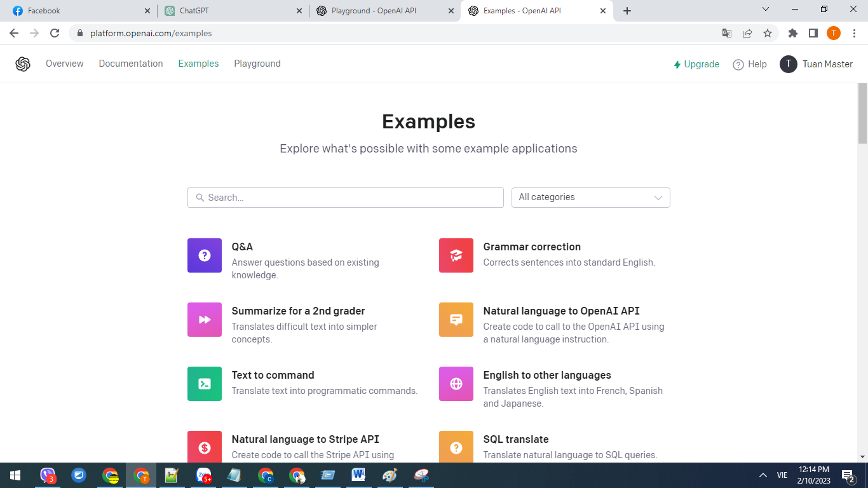Open the Text to command green icon
Viewport: 868px width, 488px height.
205,384
